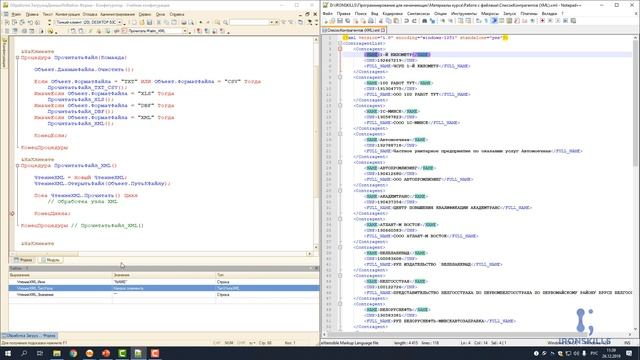This screenshot has height=360, width=640.
Task: Save the XML file via Notepad++ toolbar
Action: tap(340, 21)
